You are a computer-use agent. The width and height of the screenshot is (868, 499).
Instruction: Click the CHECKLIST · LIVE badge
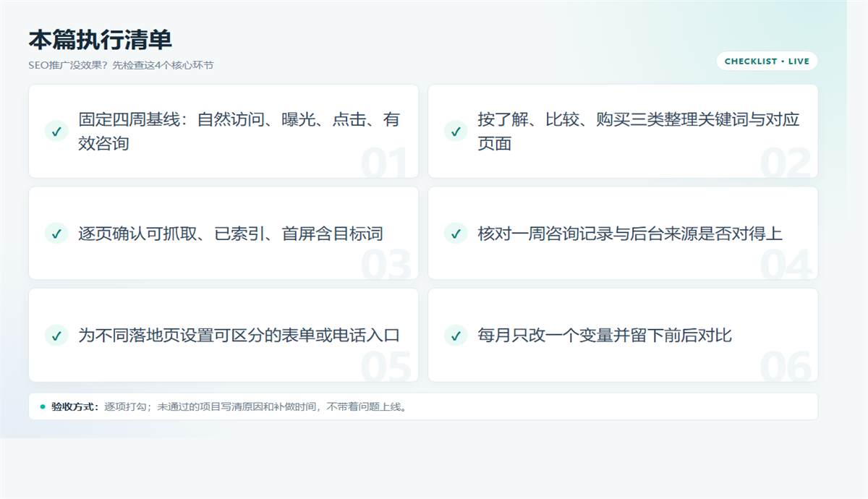click(x=767, y=61)
